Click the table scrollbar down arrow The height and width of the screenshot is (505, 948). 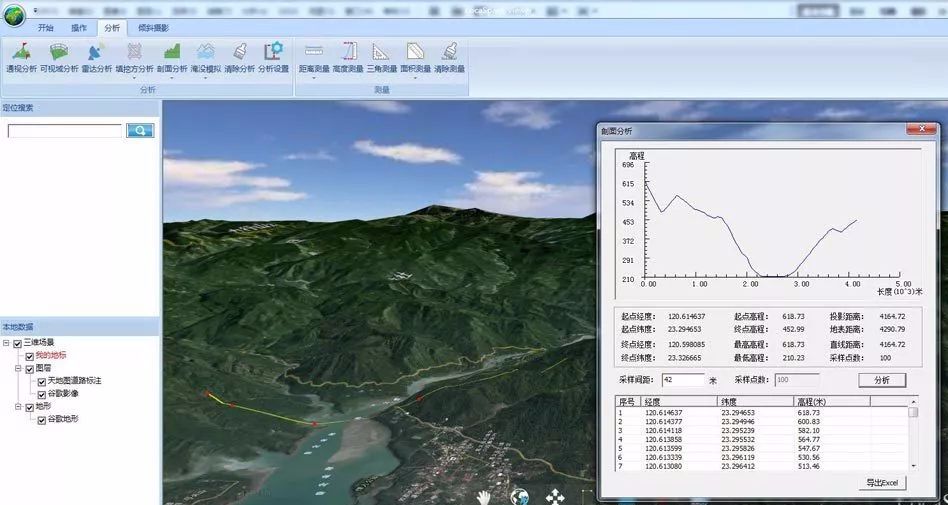coord(913,466)
